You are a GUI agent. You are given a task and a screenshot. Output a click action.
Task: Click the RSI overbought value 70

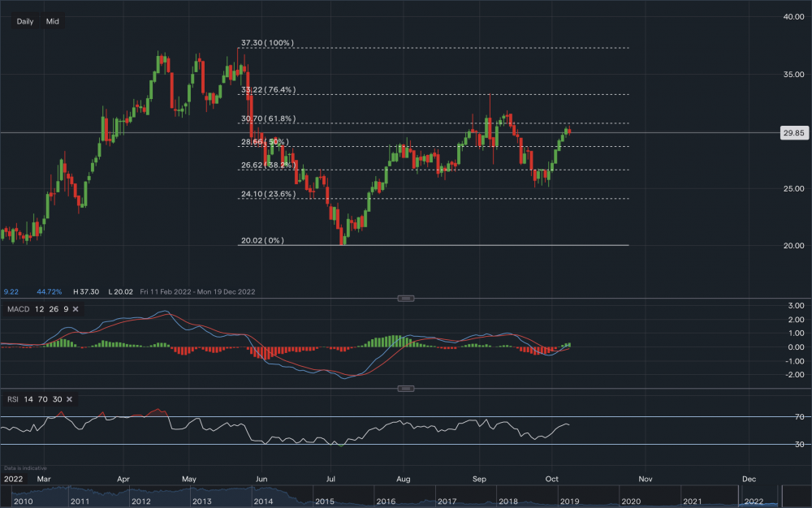(45, 399)
